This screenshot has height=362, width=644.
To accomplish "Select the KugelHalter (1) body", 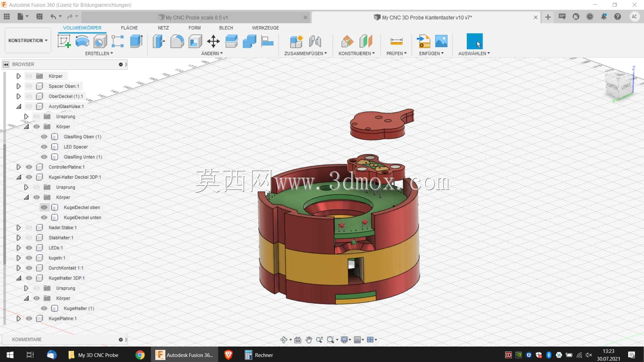I will tap(79, 308).
